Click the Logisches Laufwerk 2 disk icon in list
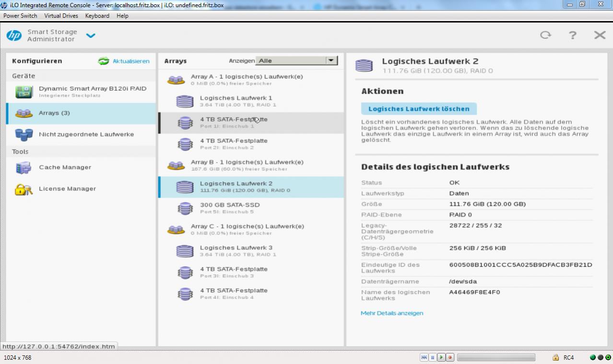Screen dimensions: 613x364 pos(185,187)
